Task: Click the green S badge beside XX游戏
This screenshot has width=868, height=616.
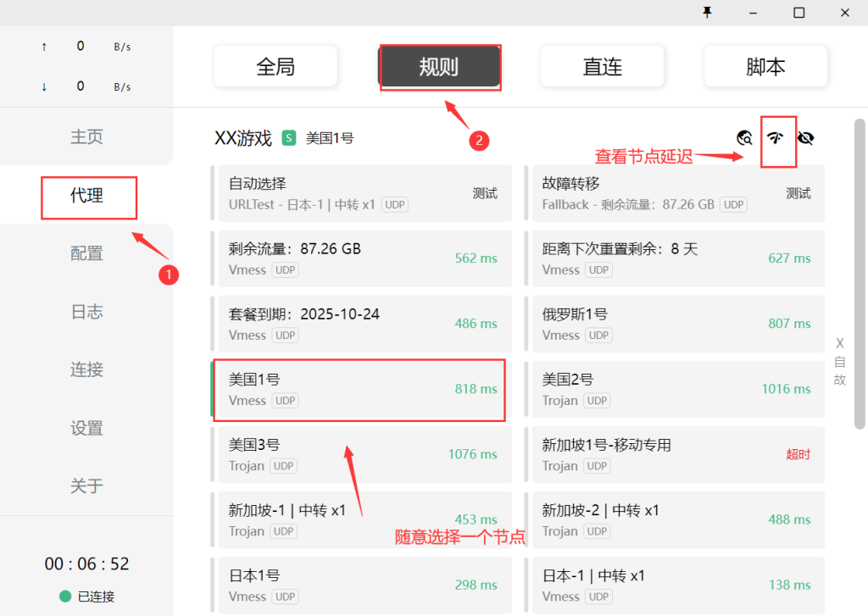Action: [288, 138]
